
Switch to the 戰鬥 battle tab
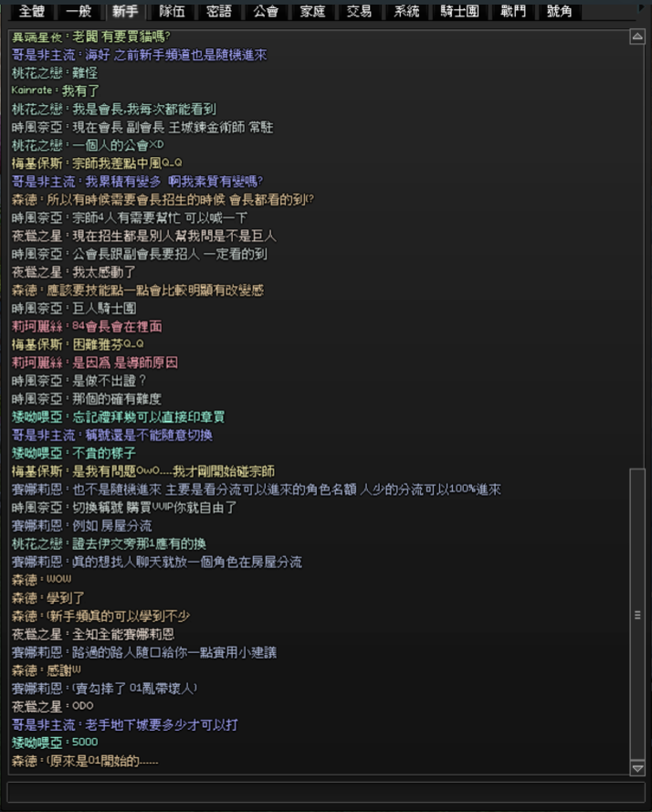(x=512, y=11)
